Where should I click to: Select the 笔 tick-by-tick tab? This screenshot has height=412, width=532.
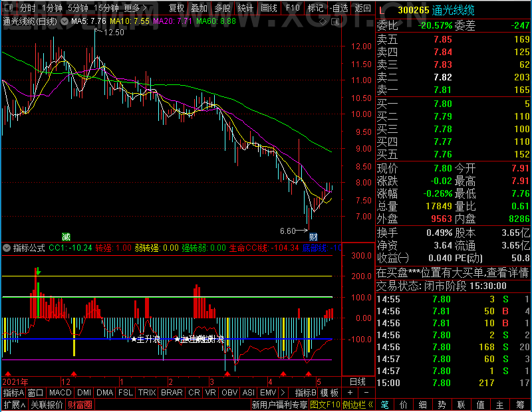click(x=384, y=405)
